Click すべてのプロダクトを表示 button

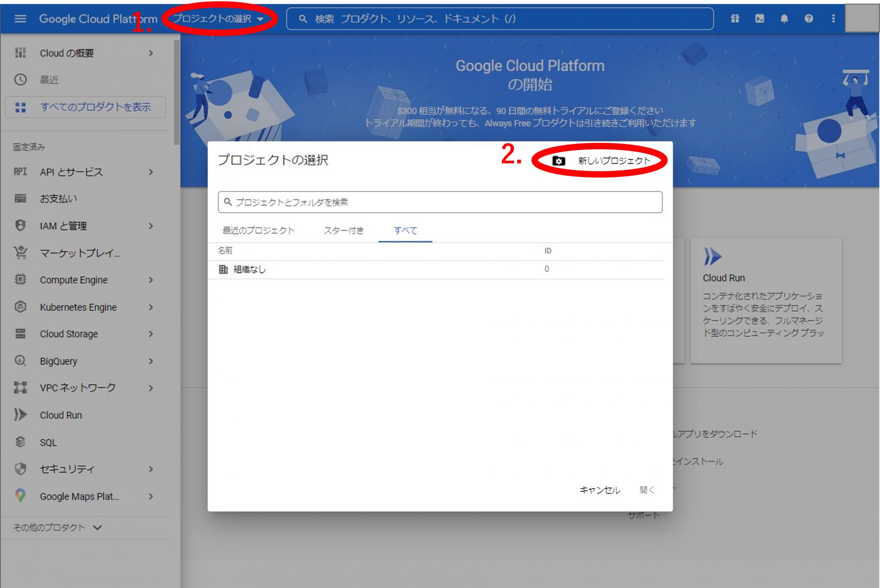(85, 107)
